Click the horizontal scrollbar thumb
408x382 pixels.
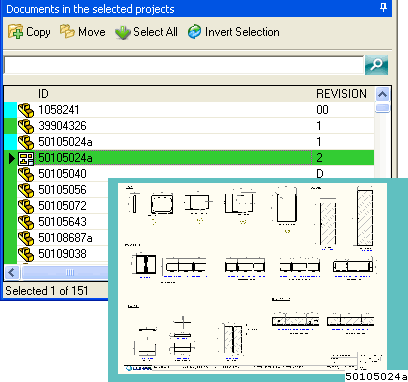(x=65, y=272)
